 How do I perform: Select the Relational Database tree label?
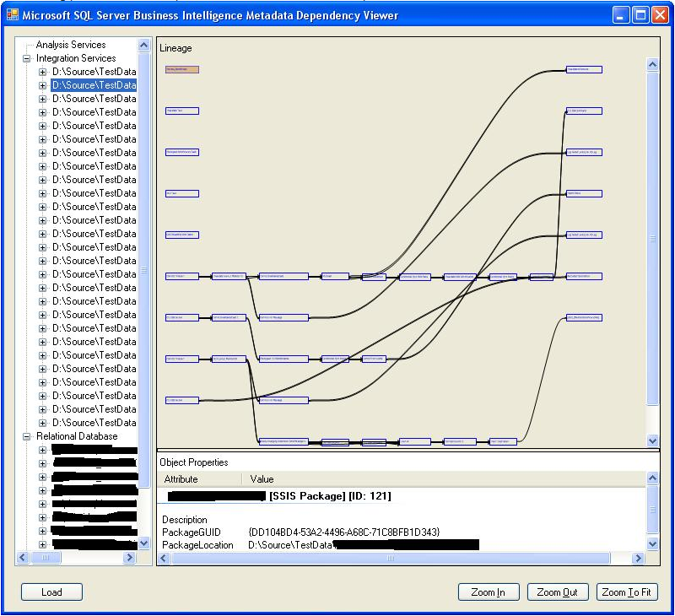click(x=77, y=436)
